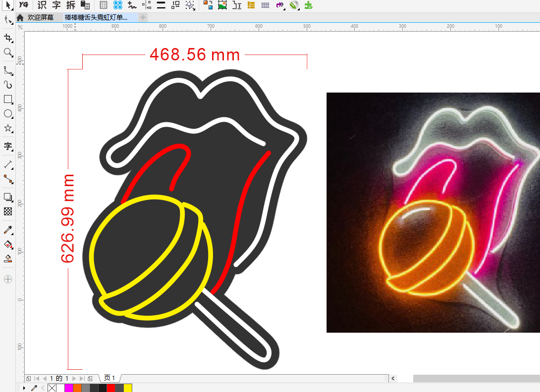Jump to the last page
Image resolution: width=540 pixels, height=392 pixels.
click(82, 378)
